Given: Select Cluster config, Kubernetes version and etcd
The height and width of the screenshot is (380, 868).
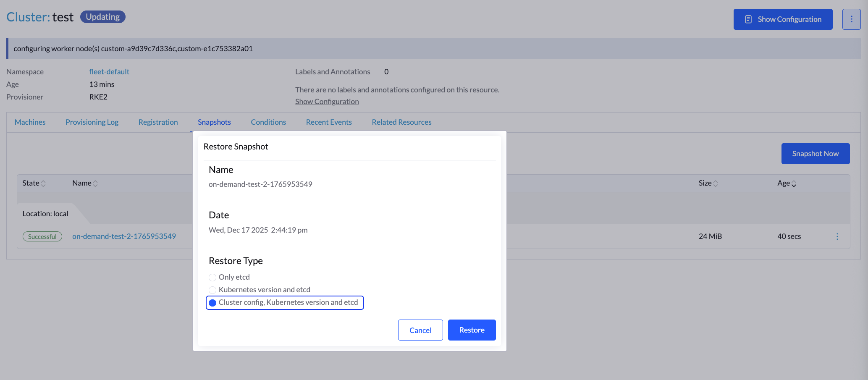Looking at the screenshot, I should click(x=212, y=303).
